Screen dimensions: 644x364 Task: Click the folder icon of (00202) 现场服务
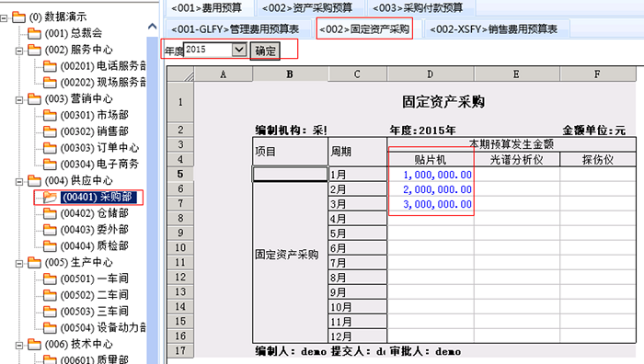click(x=50, y=83)
